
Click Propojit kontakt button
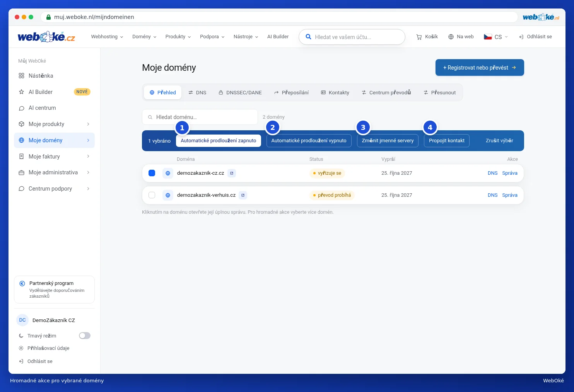click(x=447, y=141)
